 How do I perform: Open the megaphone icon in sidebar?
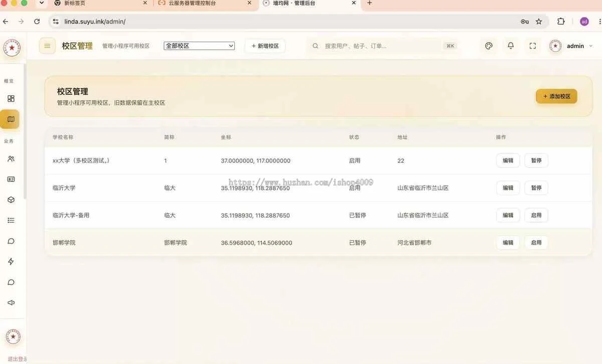tap(11, 303)
